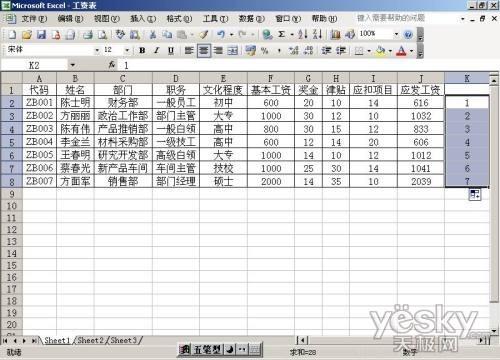Sort ascending with the A-Z icon
This screenshot has width=500, height=360.
click(x=303, y=34)
